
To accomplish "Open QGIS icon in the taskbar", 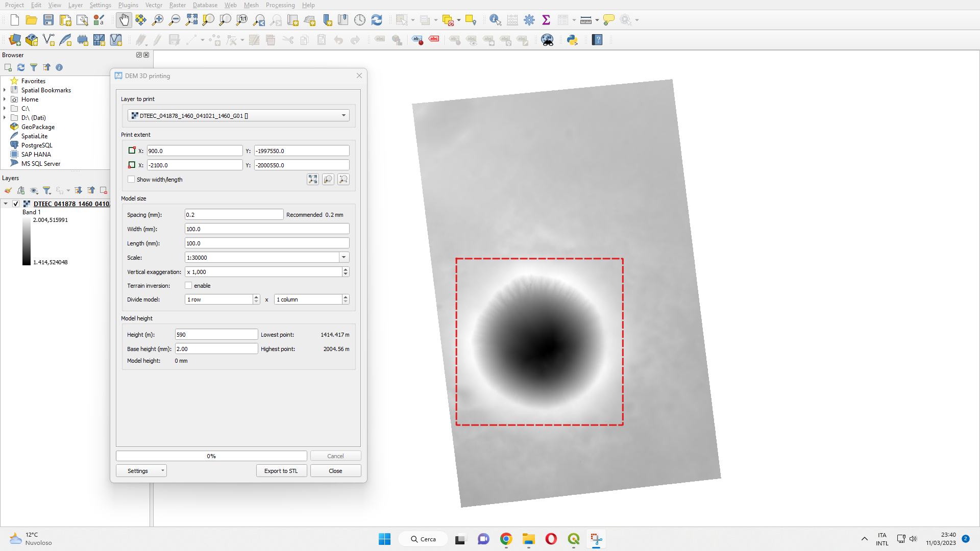I will pos(574,539).
